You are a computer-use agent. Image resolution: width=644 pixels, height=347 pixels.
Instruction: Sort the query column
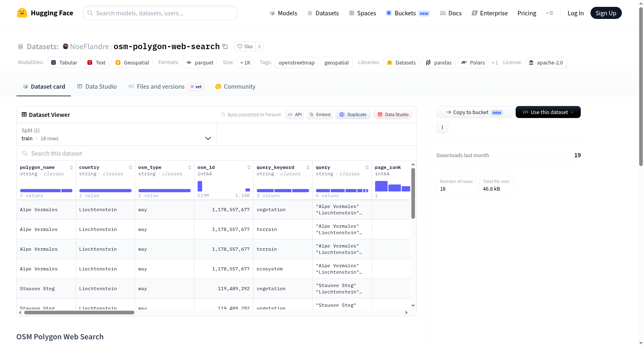pos(367,167)
